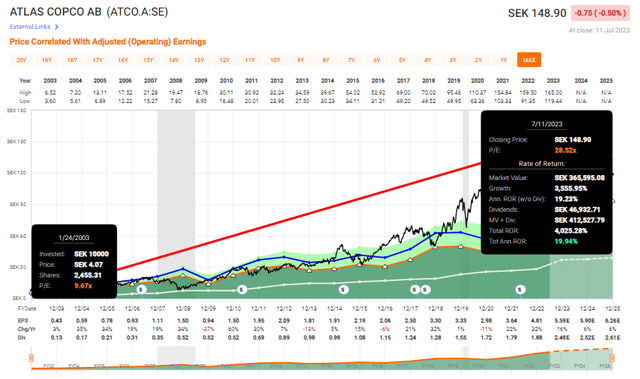The height and width of the screenshot is (379, 640).
Task: Choose the 5Y time range
Action: tap(402, 60)
